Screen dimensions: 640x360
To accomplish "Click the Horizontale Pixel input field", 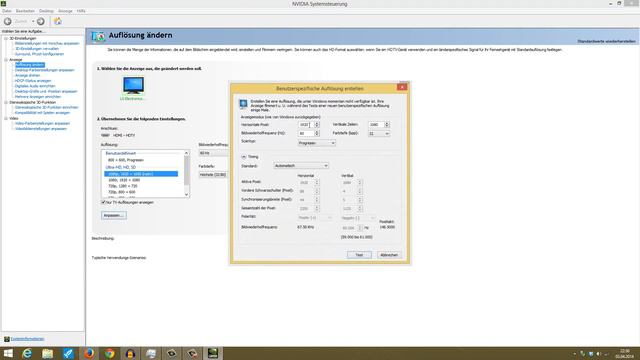I will [306, 124].
